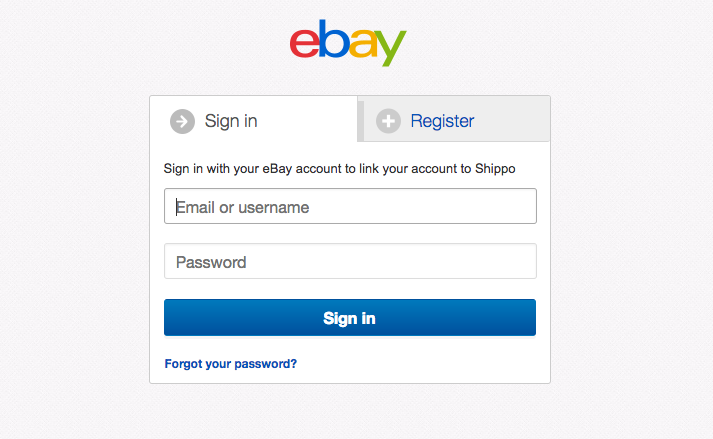Open the blue Register text link
Image resolution: width=713 pixels, height=439 pixels.
tap(442, 121)
